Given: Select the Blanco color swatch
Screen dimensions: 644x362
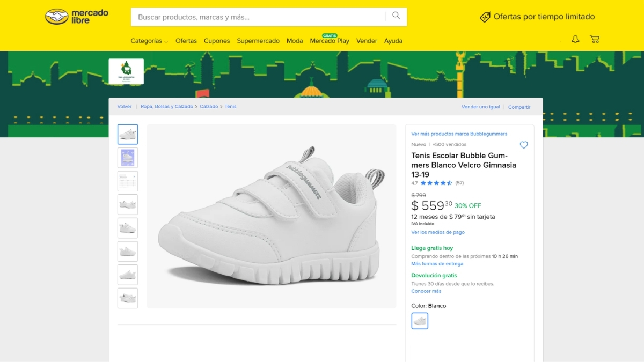Looking at the screenshot, I should click(420, 321).
